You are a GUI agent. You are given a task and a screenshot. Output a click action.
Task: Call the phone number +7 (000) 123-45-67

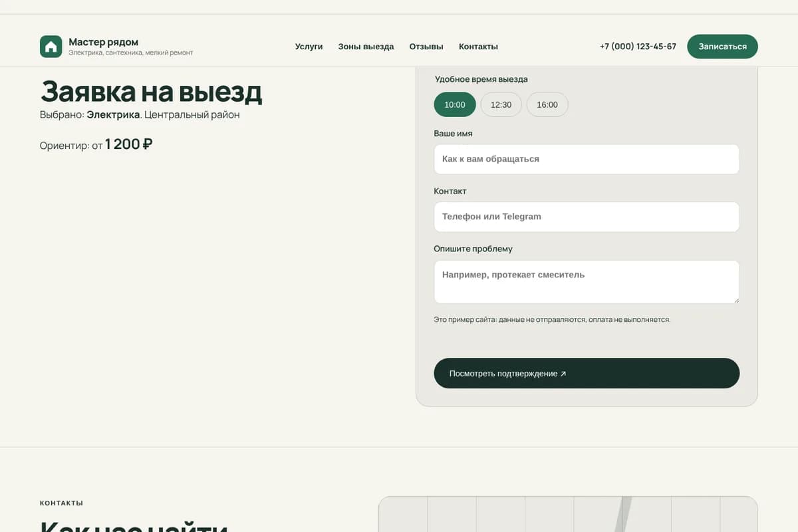click(x=638, y=47)
